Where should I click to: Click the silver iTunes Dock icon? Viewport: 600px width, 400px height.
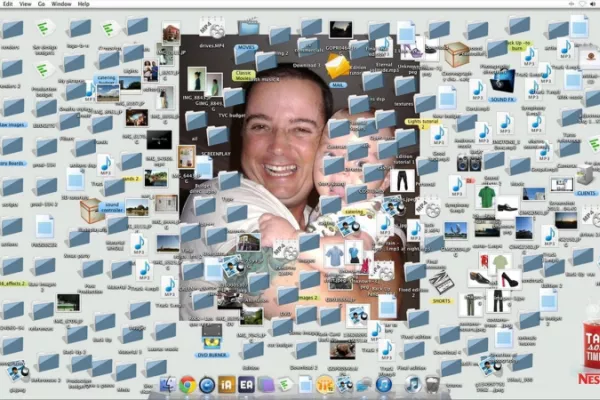(412, 385)
